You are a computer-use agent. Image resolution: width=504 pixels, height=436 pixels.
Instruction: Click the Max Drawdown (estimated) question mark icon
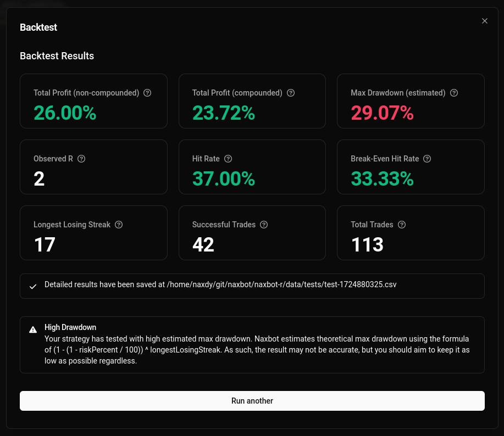coord(454,93)
